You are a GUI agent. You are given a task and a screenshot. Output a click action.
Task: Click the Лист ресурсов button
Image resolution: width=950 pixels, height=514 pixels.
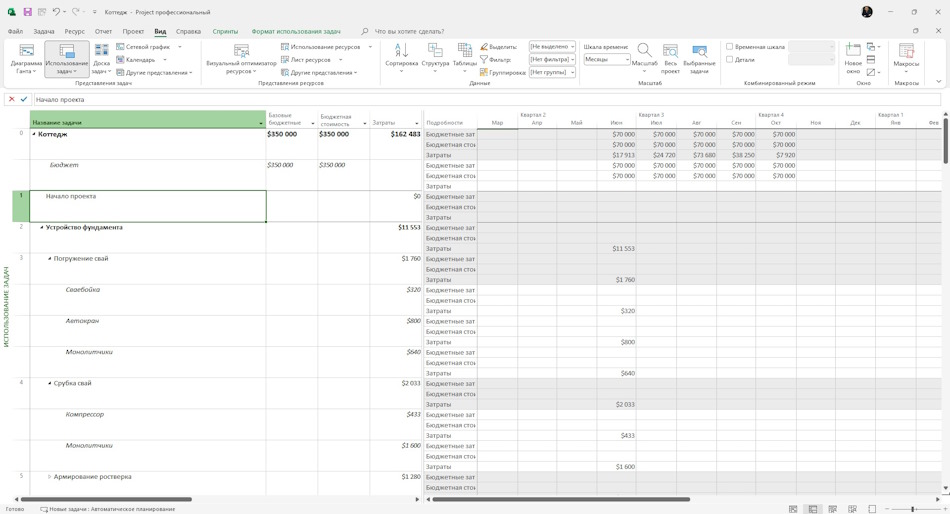coord(311,59)
